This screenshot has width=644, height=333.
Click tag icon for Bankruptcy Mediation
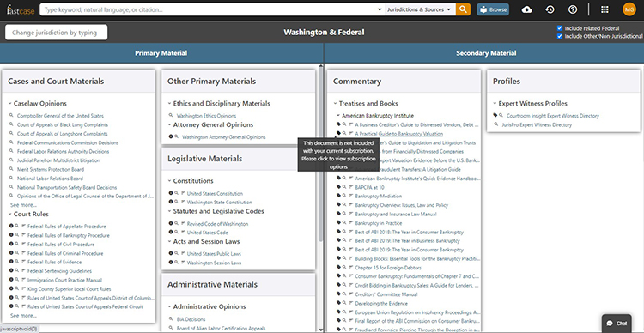point(338,196)
